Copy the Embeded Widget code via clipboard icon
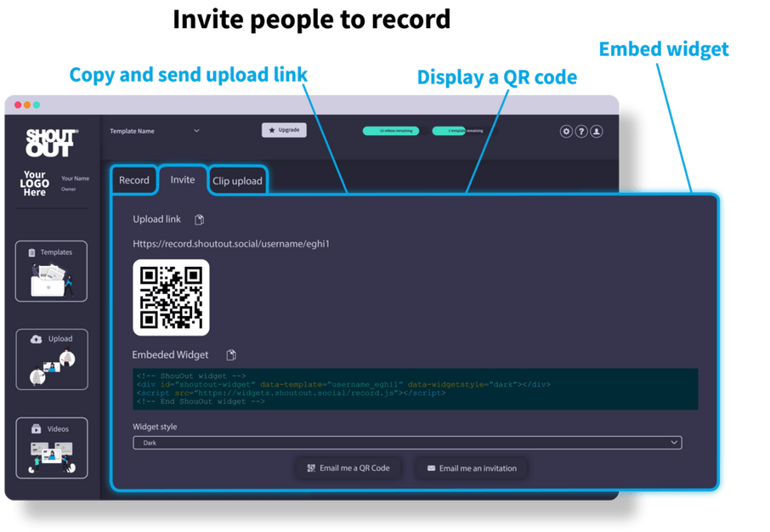This screenshot has height=532, width=770. [x=231, y=354]
